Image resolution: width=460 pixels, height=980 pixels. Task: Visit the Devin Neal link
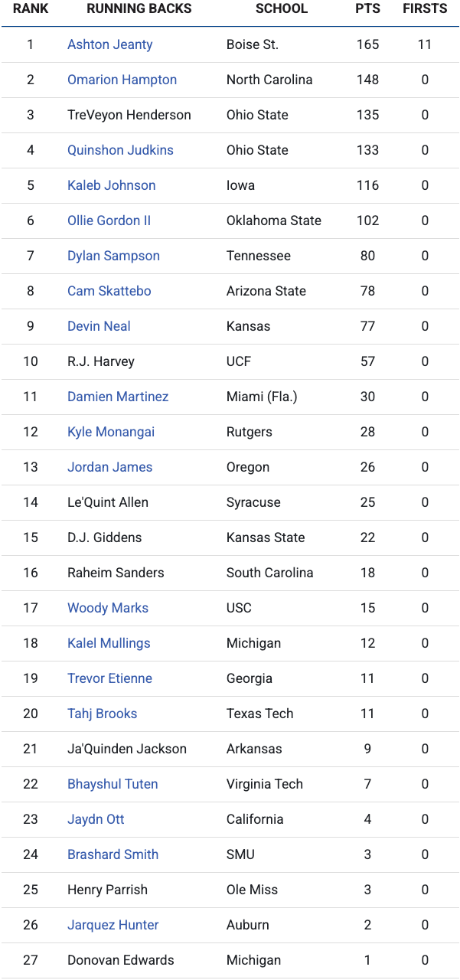[x=99, y=326]
